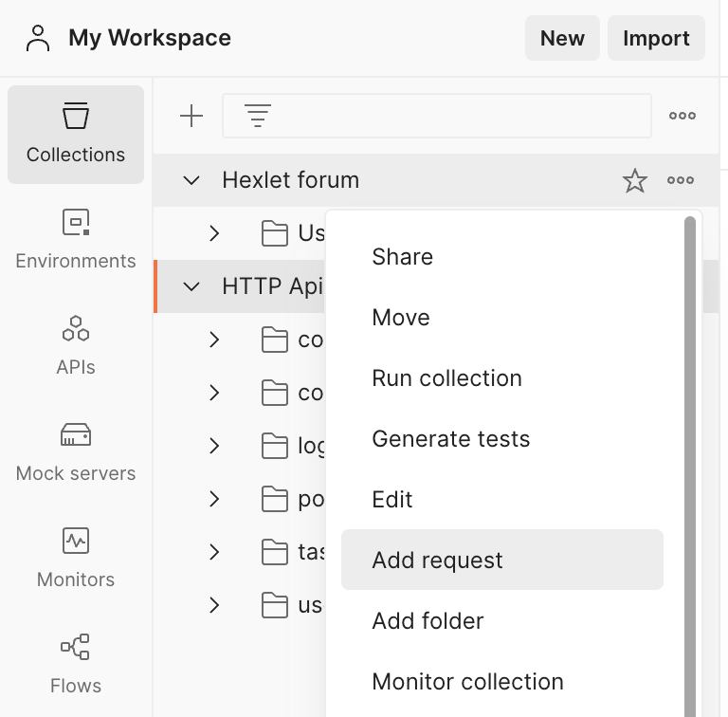Choose Run collection in the menu
The width and height of the screenshot is (728, 717).
click(x=446, y=378)
